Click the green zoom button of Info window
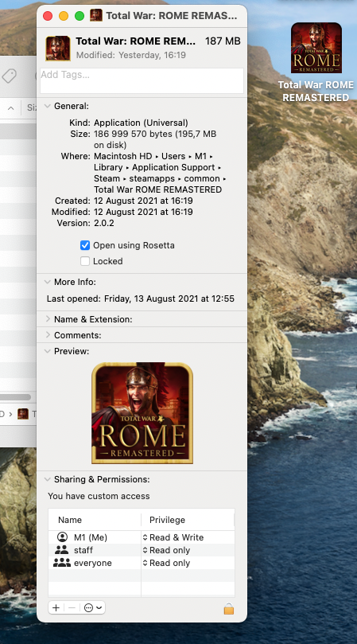The height and width of the screenshot is (644, 357). click(x=80, y=16)
